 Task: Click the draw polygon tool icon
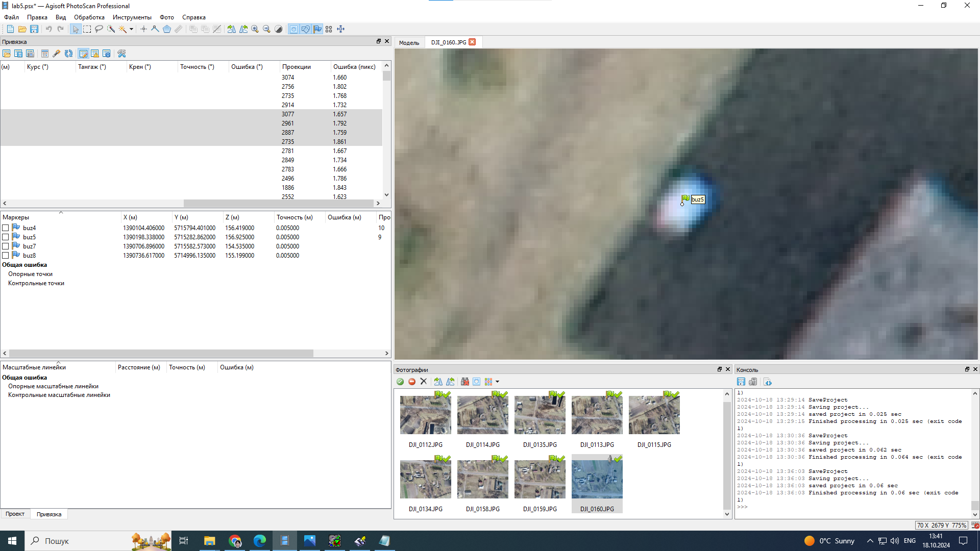point(167,29)
